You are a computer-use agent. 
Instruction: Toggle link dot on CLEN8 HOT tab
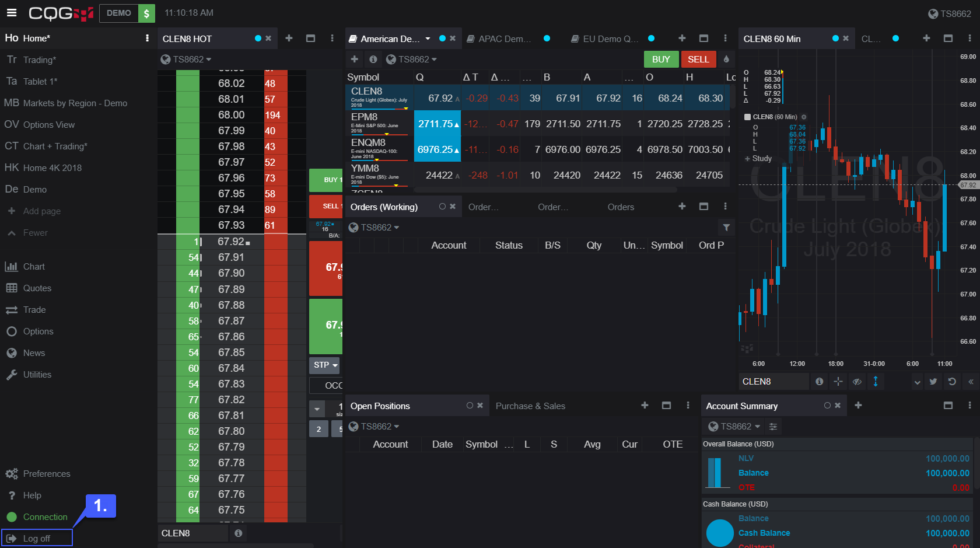coord(258,39)
